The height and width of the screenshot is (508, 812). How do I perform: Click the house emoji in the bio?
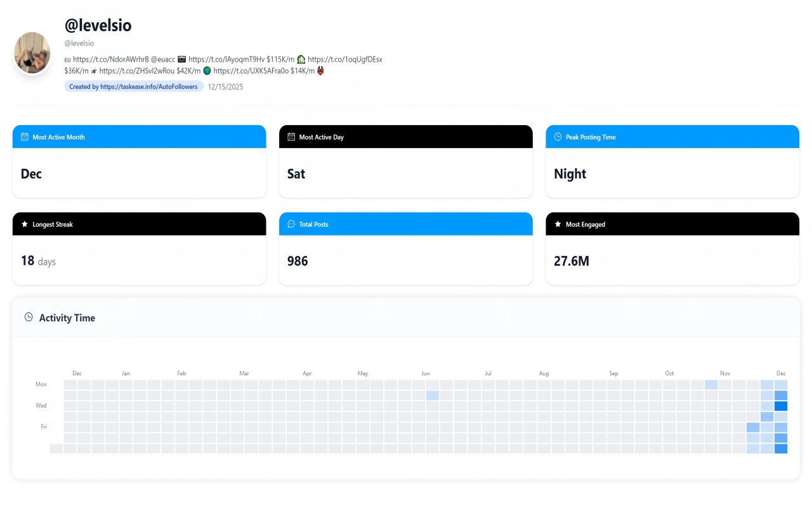tap(301, 59)
